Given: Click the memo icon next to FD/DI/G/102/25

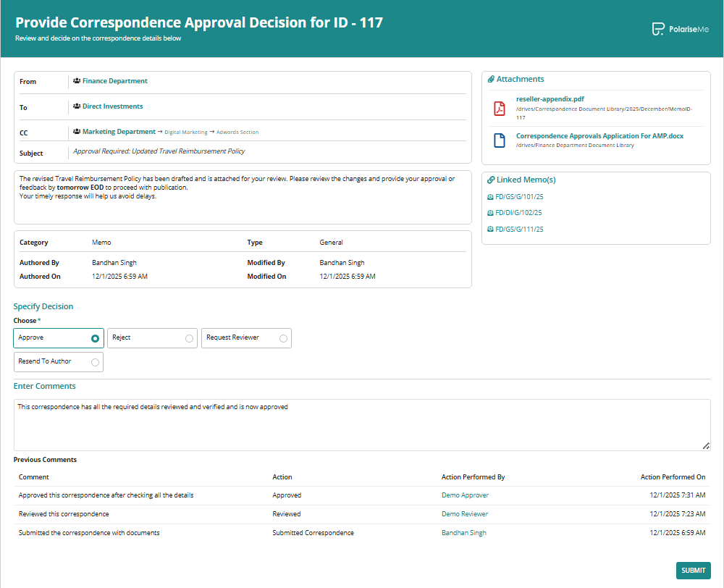Looking at the screenshot, I should point(490,213).
